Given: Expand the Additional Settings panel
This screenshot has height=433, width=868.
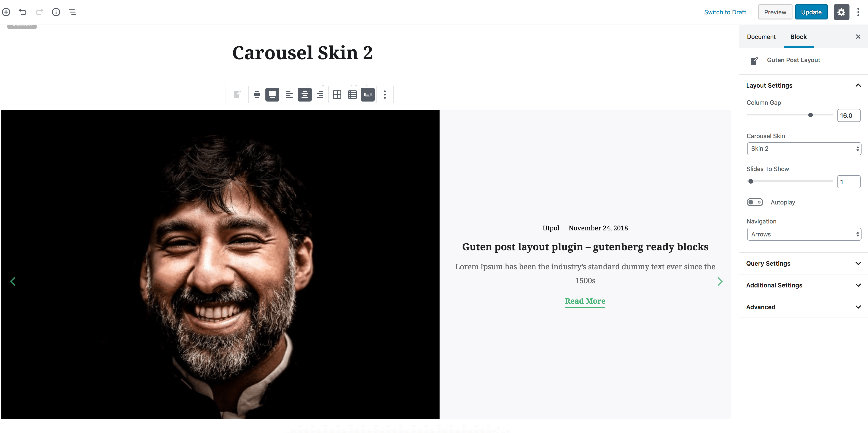Looking at the screenshot, I should [803, 285].
